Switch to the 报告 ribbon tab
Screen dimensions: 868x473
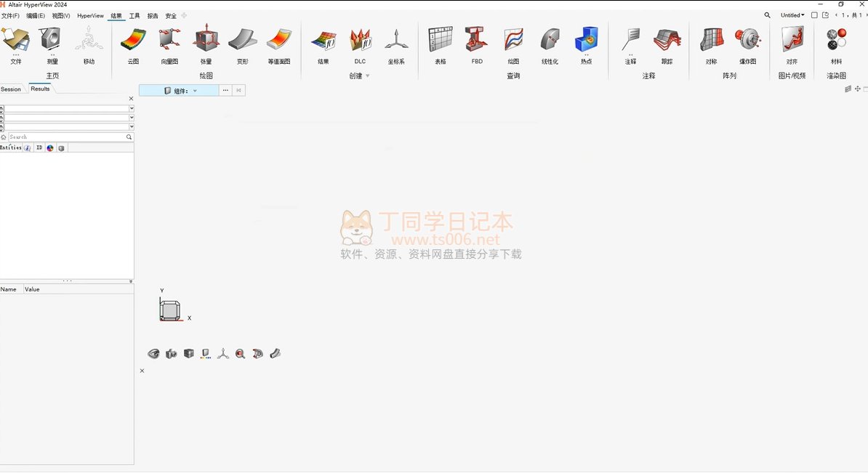(153, 15)
